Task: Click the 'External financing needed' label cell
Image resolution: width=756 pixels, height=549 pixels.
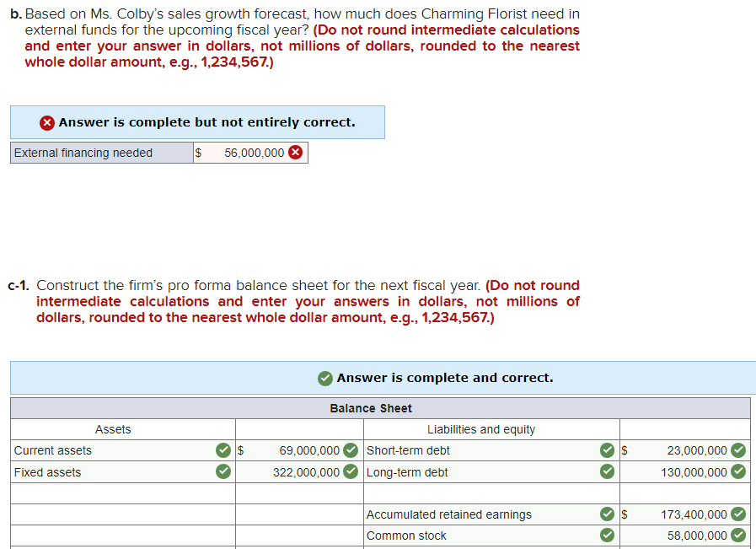Action: (102, 153)
